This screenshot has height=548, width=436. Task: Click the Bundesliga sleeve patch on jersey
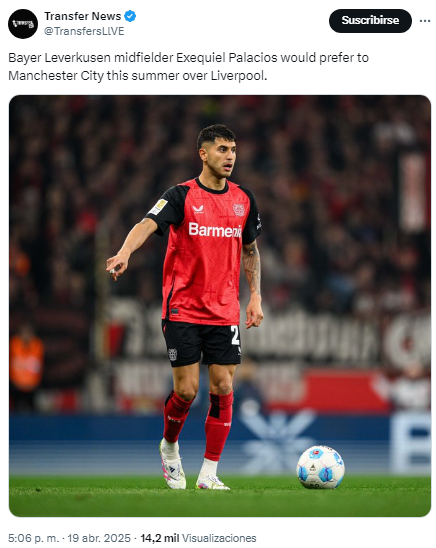(x=158, y=207)
